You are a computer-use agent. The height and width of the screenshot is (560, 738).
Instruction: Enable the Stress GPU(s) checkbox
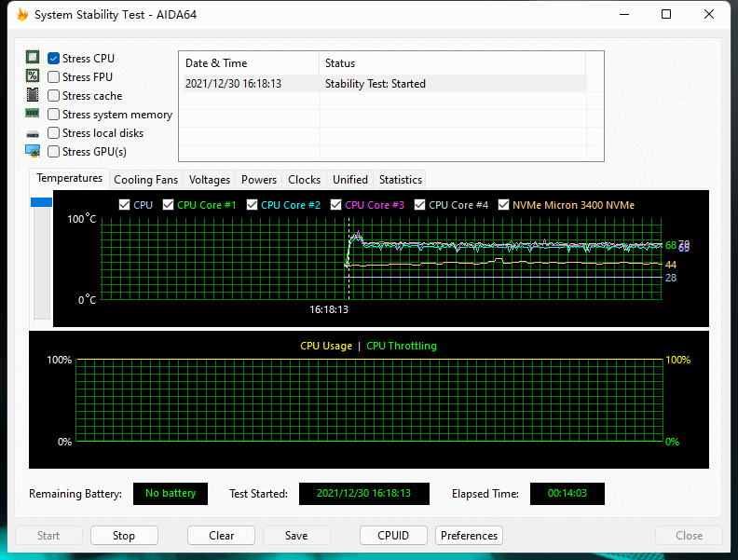coord(54,152)
